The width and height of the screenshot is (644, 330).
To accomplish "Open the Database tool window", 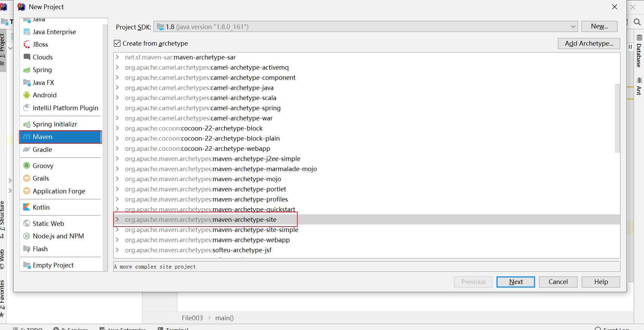I will [x=639, y=51].
